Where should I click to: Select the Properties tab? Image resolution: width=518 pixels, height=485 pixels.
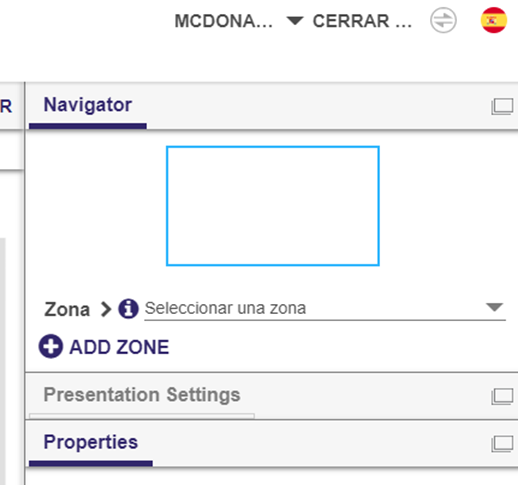[91, 443]
